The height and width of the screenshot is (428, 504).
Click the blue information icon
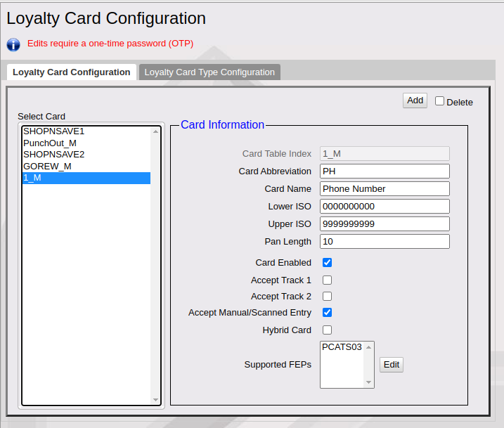13,44
